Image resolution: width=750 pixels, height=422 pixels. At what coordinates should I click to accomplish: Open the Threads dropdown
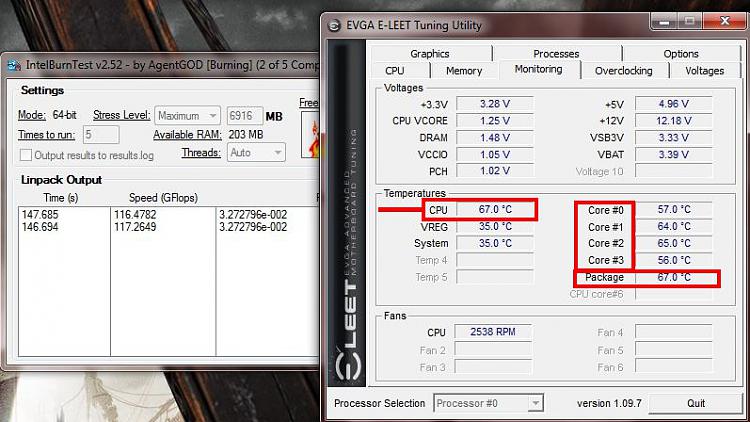(x=256, y=153)
